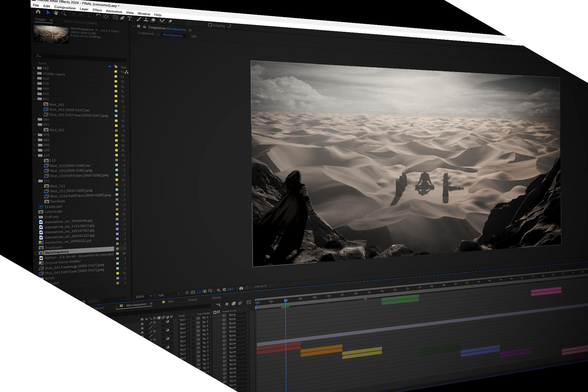Select the Hand tool
588x392 pixels.
point(56,13)
